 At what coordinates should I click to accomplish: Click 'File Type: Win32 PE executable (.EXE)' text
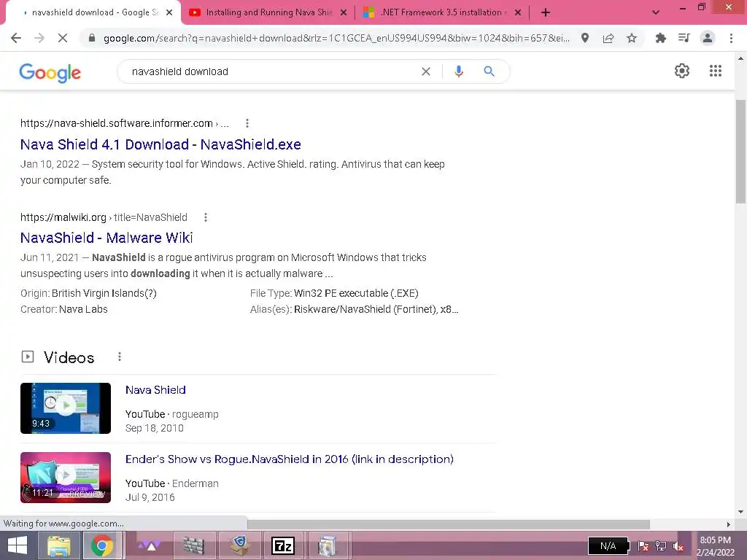[x=334, y=293]
